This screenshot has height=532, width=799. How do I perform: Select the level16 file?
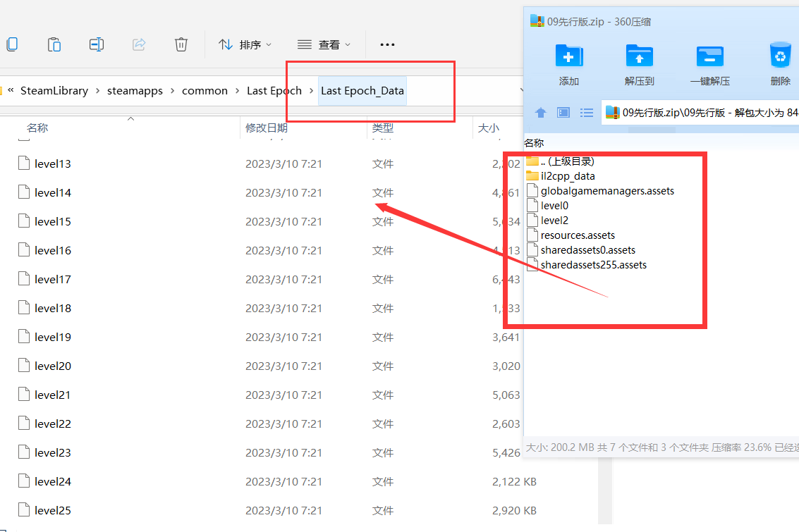[x=52, y=250]
